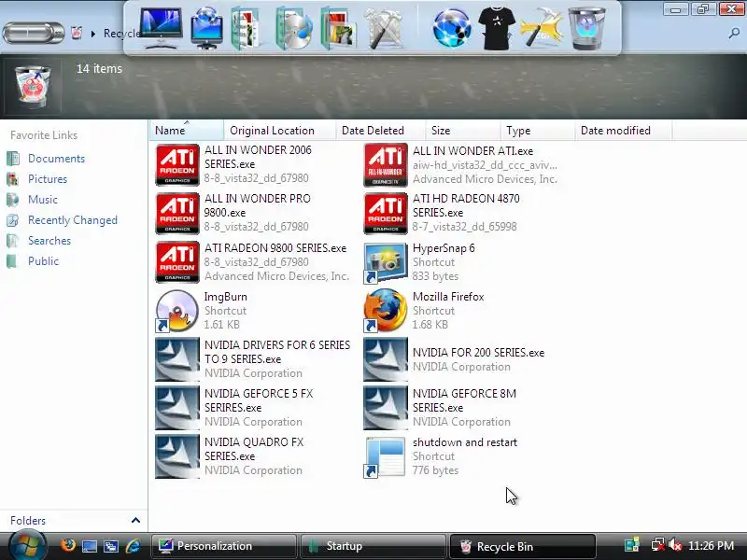Select NVIDIA GEFORCE 5 FX SERIRES.exe icon
Image resolution: width=747 pixels, height=560 pixels.
click(x=177, y=408)
